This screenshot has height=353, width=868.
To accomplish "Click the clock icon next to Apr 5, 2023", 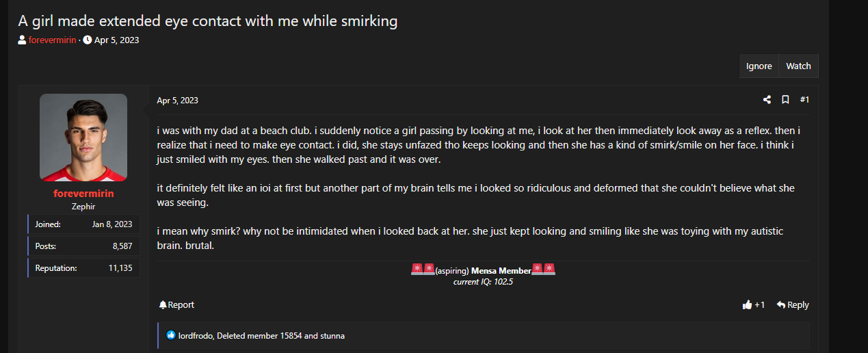I will click(x=88, y=40).
